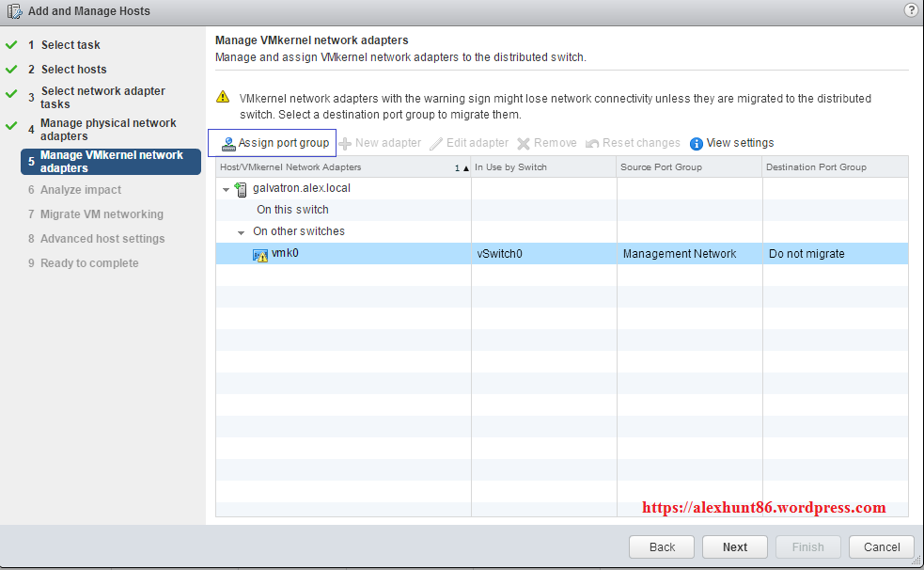Go to step 1 Select task
This screenshot has height=570, width=924.
70,45
